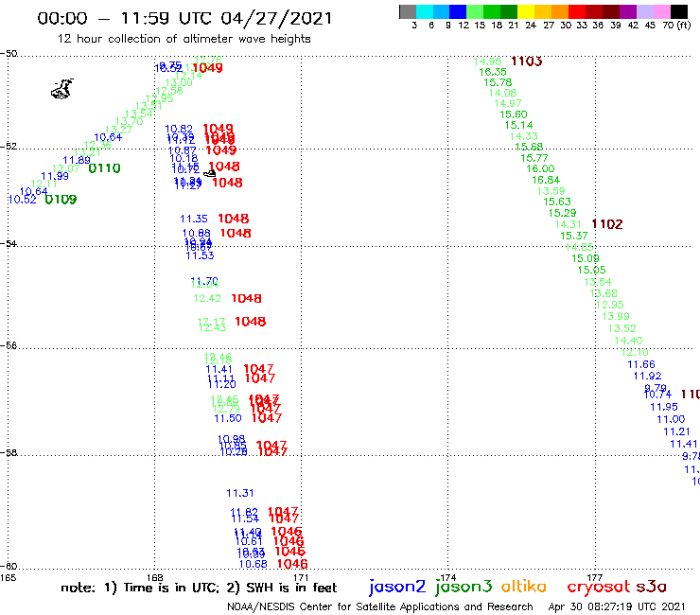
Task: Click the 13.68 wave height value
Action: 604,293
